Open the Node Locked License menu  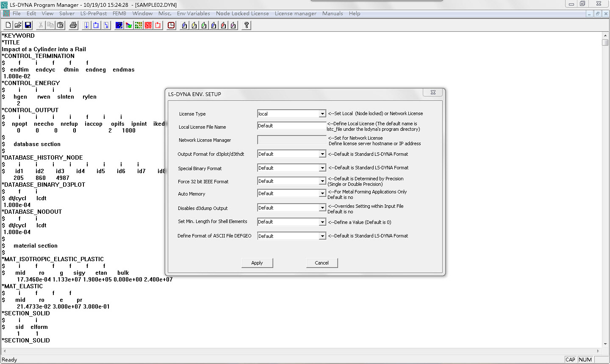(x=242, y=14)
